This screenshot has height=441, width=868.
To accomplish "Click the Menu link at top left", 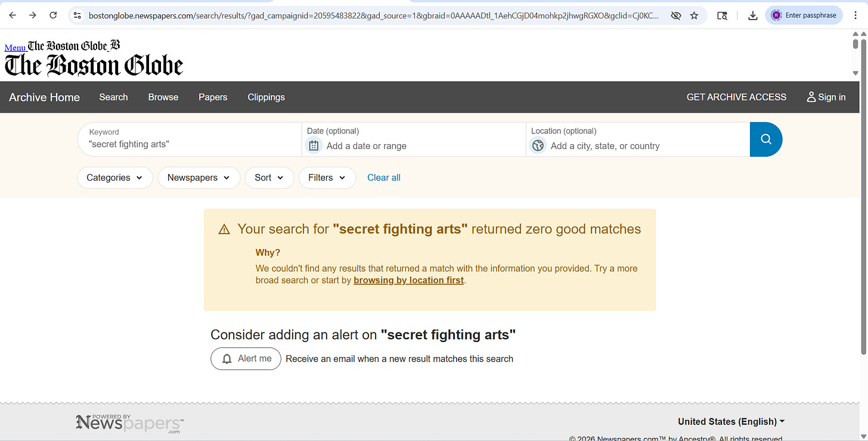I will pyautogui.click(x=15, y=47).
